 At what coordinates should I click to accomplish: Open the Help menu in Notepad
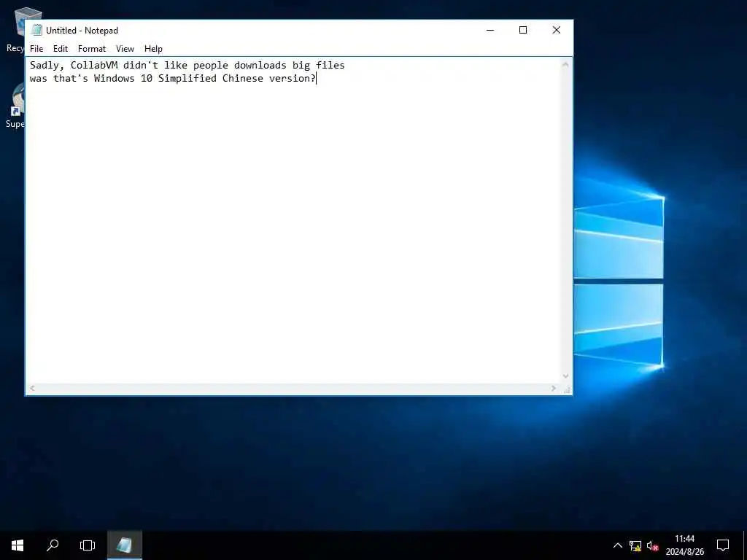click(x=153, y=49)
